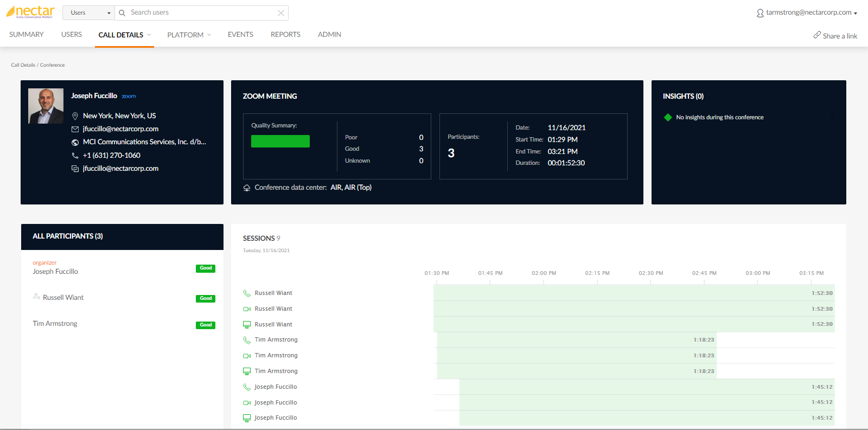868x430 pixels.
Task: Click Tim Armstrong video session camera icon
Action: [247, 356]
